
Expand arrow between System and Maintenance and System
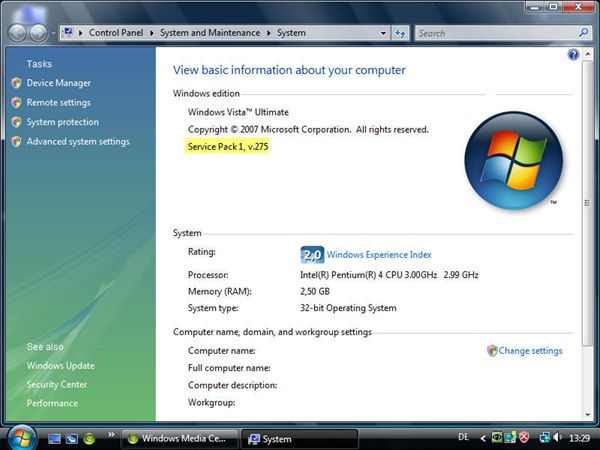coord(269,33)
